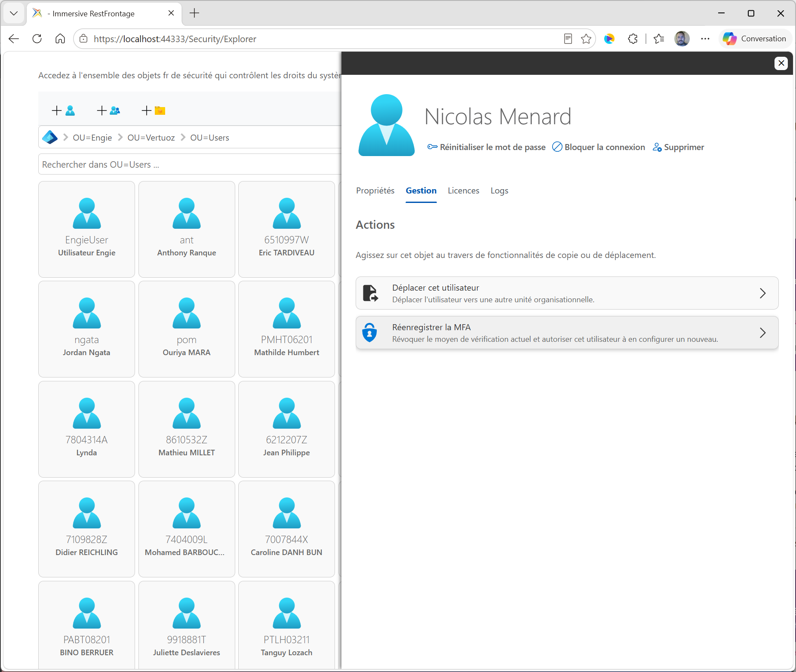Click the Déplacer cet utilisateur file icon
This screenshot has width=796, height=672.
tap(370, 293)
